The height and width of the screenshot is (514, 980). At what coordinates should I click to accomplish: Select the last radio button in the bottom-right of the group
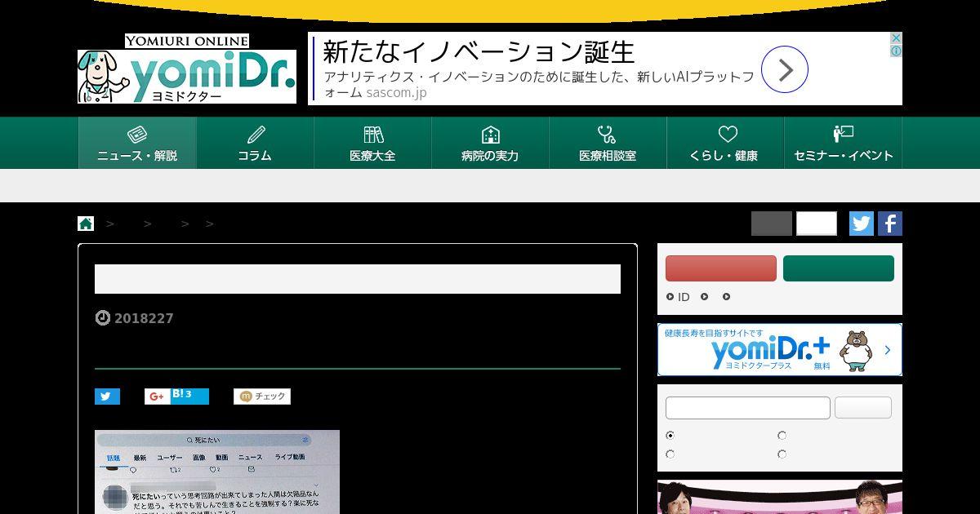782,454
